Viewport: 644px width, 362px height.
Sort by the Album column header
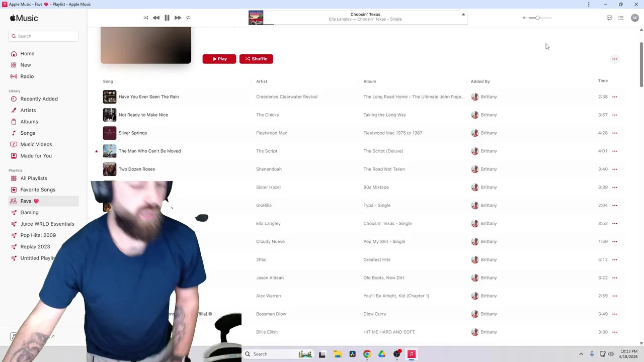370,81
